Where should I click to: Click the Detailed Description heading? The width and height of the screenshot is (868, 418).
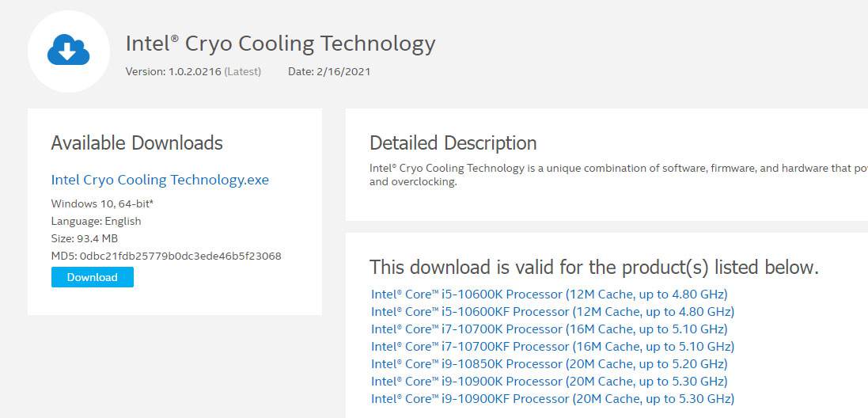(453, 142)
